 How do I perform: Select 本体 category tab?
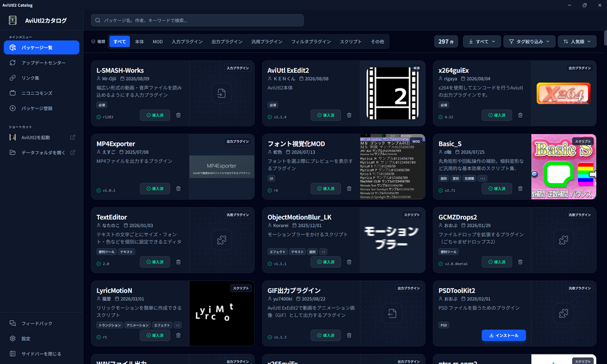point(139,41)
